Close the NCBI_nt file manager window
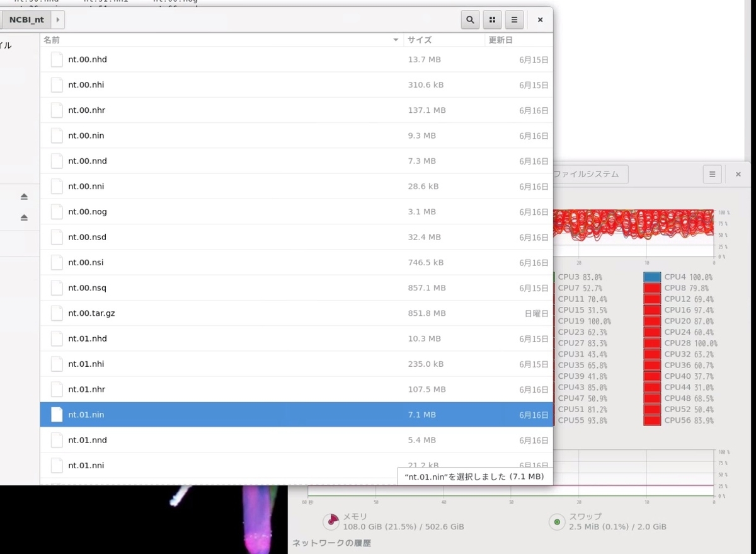 tap(540, 20)
